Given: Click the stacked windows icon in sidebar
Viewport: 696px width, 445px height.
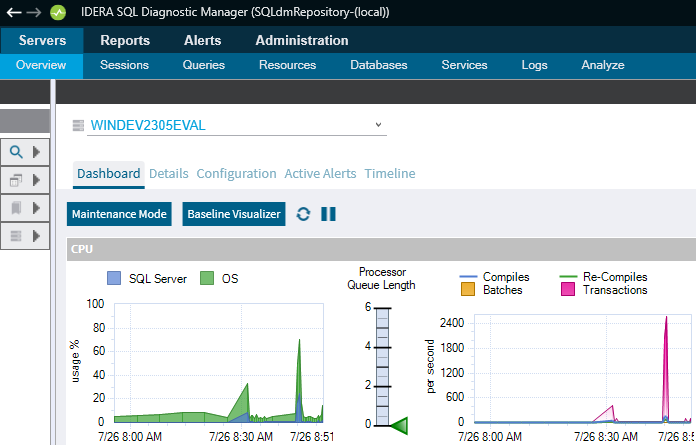Looking at the screenshot, I should pyautogui.click(x=16, y=180).
